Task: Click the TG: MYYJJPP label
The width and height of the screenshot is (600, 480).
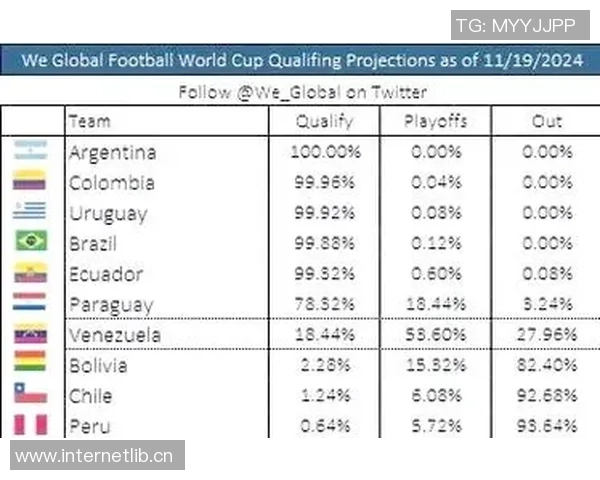Action: pyautogui.click(x=515, y=25)
